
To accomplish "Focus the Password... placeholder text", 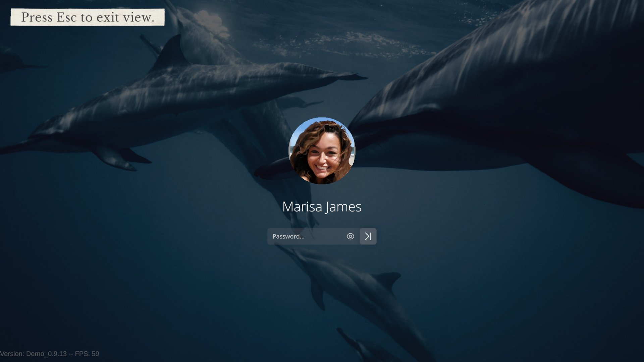I will 288,236.
